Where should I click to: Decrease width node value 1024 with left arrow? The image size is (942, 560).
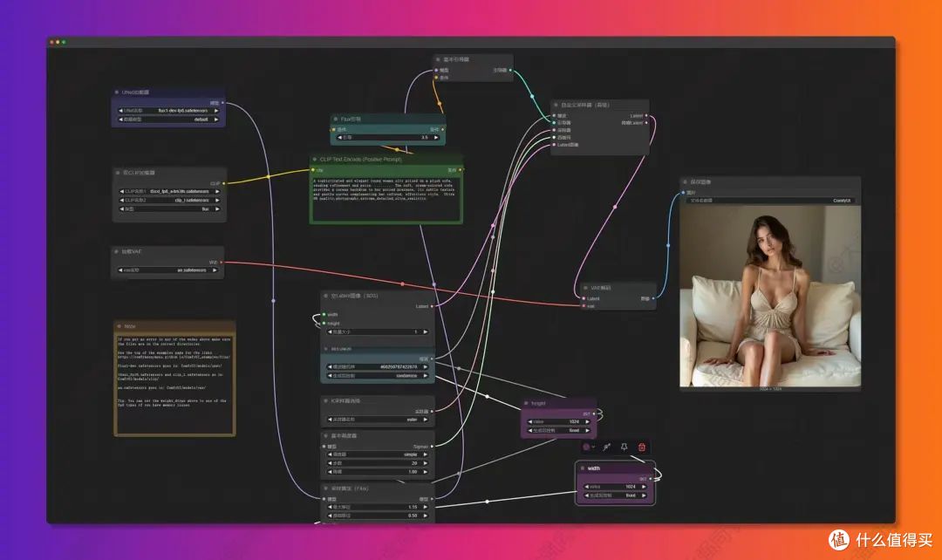pyautogui.click(x=586, y=487)
